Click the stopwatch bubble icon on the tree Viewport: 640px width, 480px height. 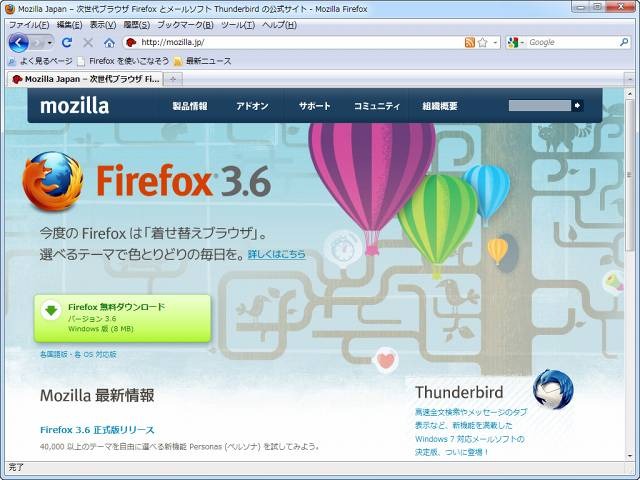click(343, 248)
